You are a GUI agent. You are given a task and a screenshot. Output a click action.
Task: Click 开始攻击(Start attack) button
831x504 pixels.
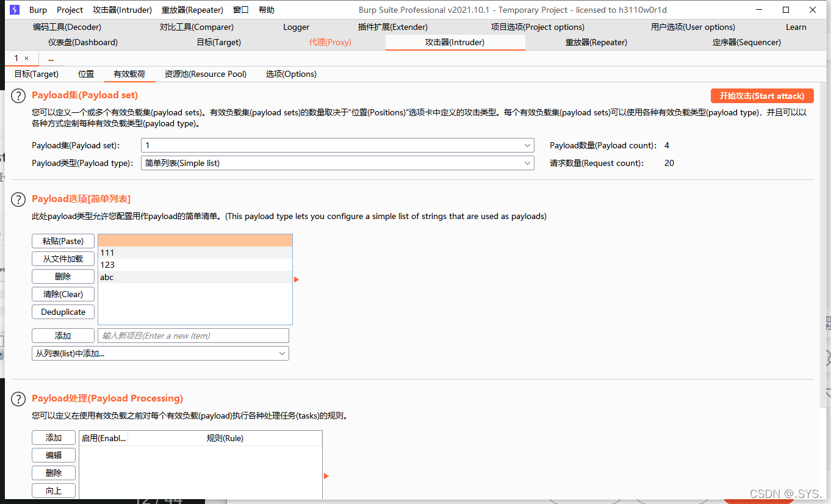tap(762, 96)
